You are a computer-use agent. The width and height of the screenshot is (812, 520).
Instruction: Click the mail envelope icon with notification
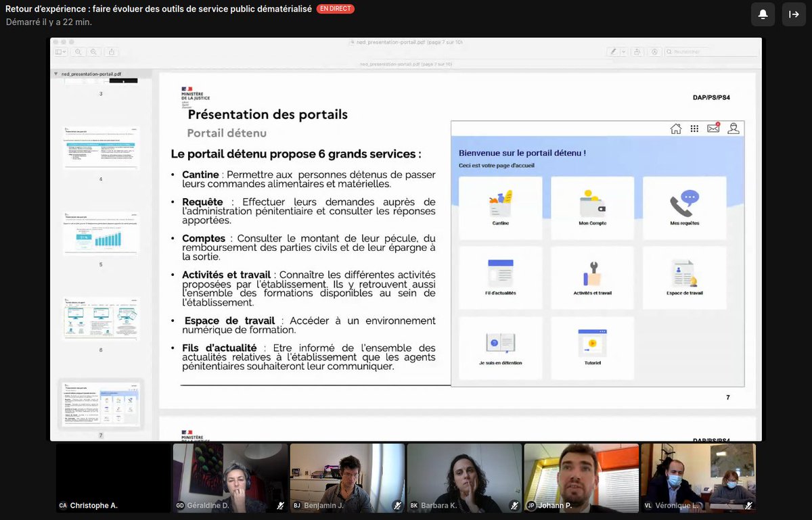tap(713, 128)
